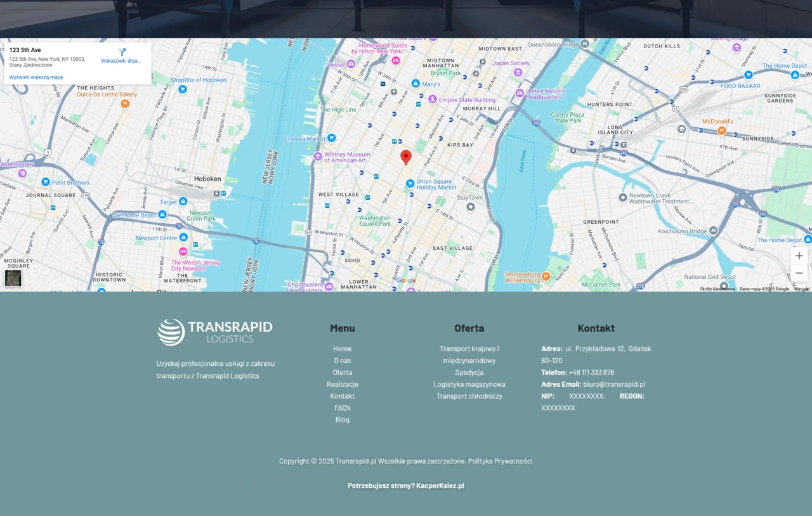Viewport: 812px width, 516px height.
Task: Click phone number +48 111 333 678
Action: pyautogui.click(x=591, y=372)
